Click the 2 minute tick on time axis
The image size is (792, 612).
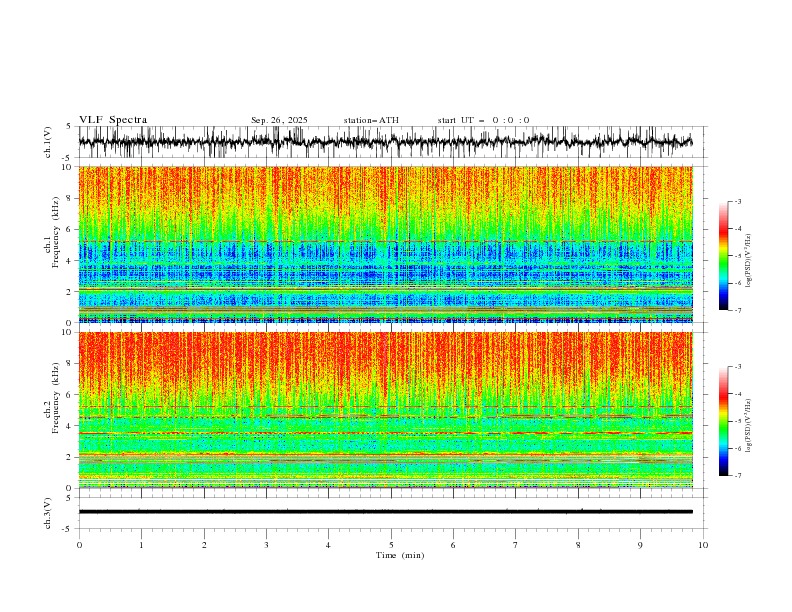click(204, 545)
